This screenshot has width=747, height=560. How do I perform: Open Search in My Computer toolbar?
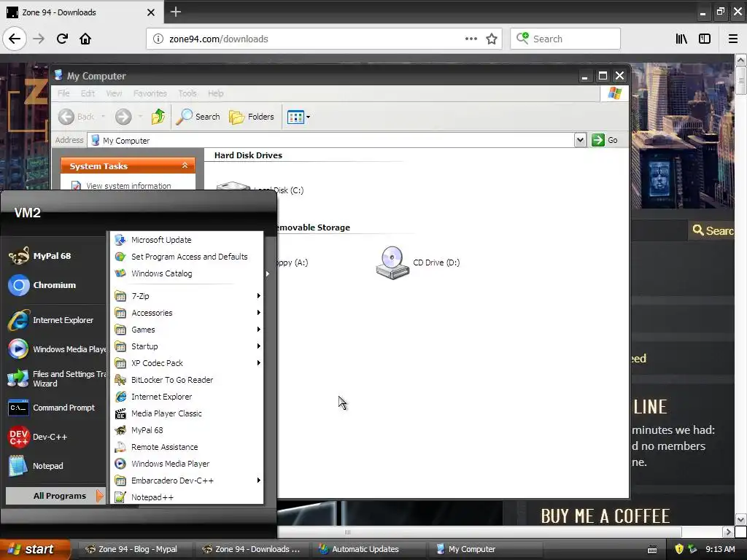coord(198,116)
